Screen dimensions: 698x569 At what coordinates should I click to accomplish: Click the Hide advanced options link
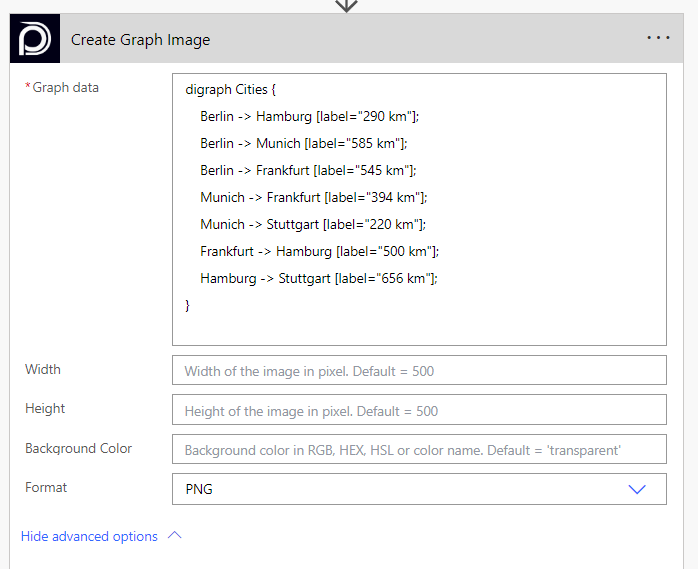pyautogui.click(x=89, y=536)
